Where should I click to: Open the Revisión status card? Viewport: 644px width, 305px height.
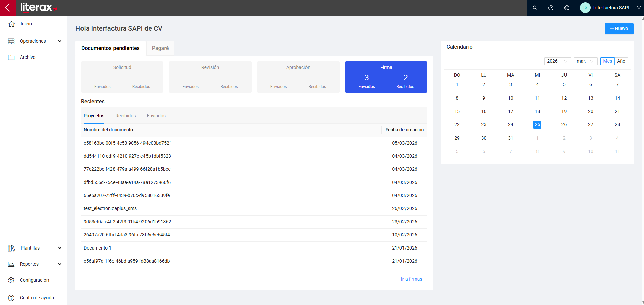coord(210,77)
